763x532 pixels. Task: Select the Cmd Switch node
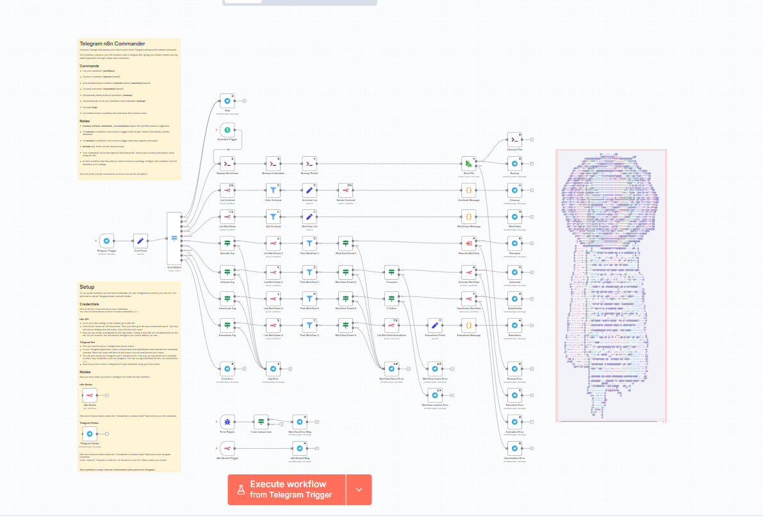point(174,238)
